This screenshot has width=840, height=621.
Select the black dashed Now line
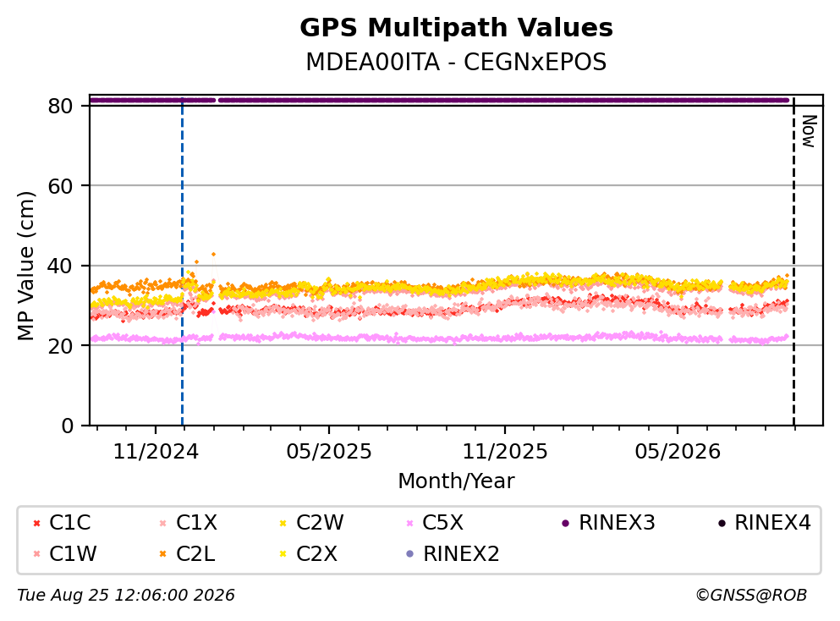793,262
